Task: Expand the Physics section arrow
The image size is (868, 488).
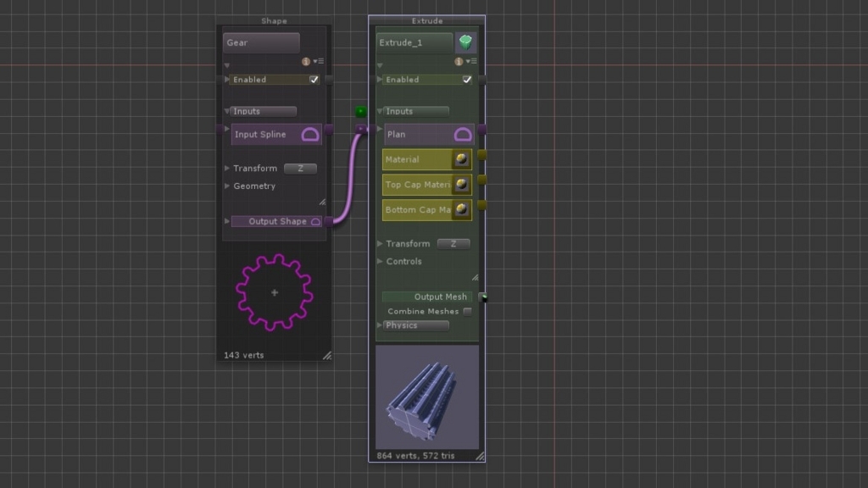Action: click(379, 325)
